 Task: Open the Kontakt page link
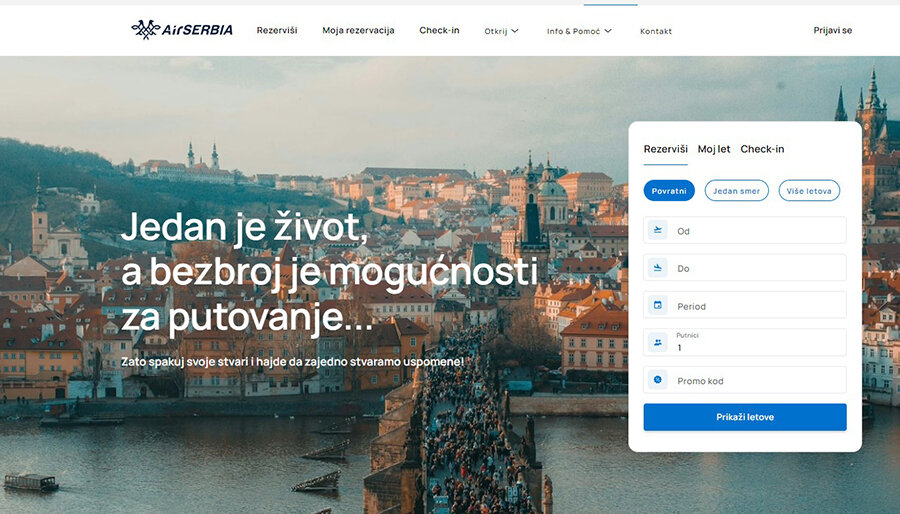(655, 31)
